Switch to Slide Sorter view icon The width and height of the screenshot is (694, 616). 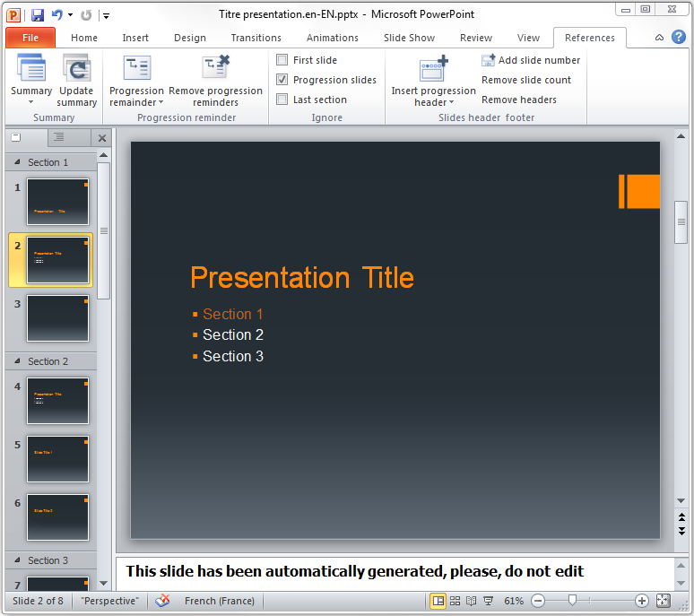pos(455,601)
